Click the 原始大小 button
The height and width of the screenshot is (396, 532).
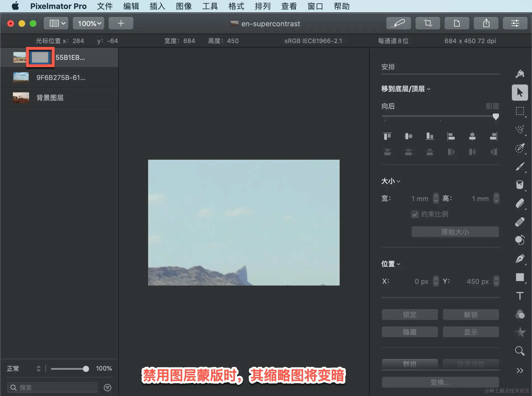click(455, 232)
